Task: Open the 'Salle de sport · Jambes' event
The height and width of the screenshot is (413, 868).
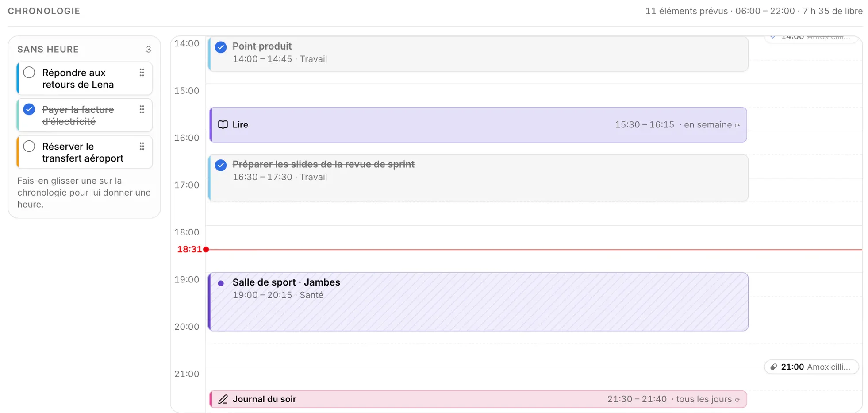Action: 478,302
